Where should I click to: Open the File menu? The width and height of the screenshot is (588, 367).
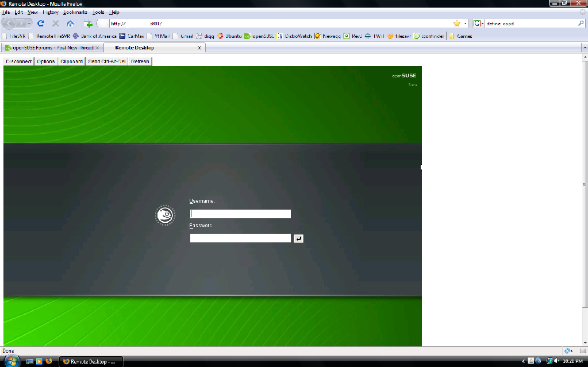(6, 12)
